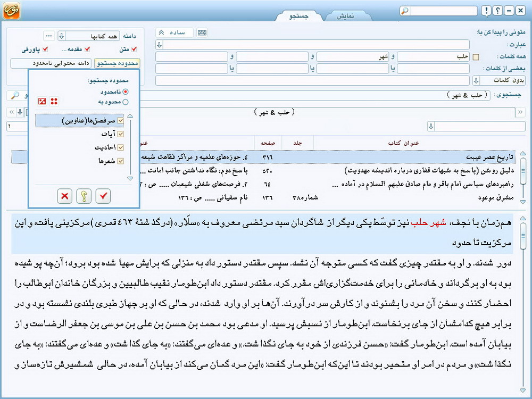
Task: Open the exclamation info button
Action: [486, 11]
